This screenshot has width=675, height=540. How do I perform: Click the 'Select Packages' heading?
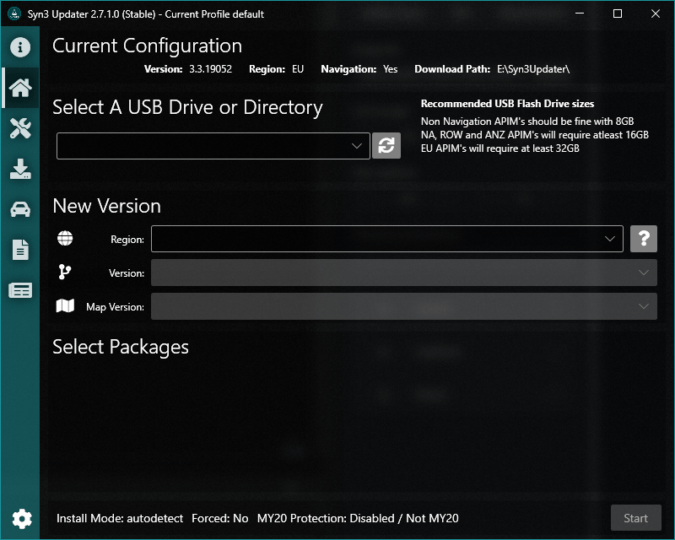pyautogui.click(x=121, y=347)
